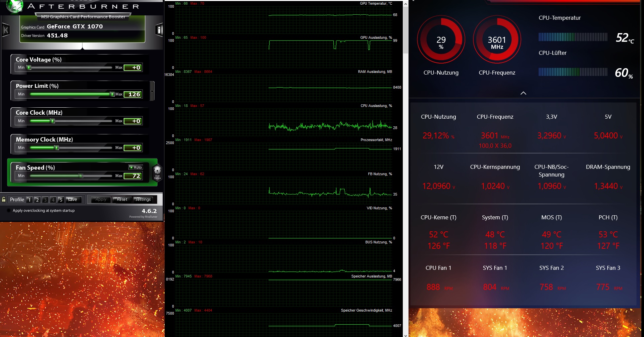Screen dimensions: 644x337
Task: Click the CPU-Kernspannung 1,0240 V value
Action: coord(495,186)
